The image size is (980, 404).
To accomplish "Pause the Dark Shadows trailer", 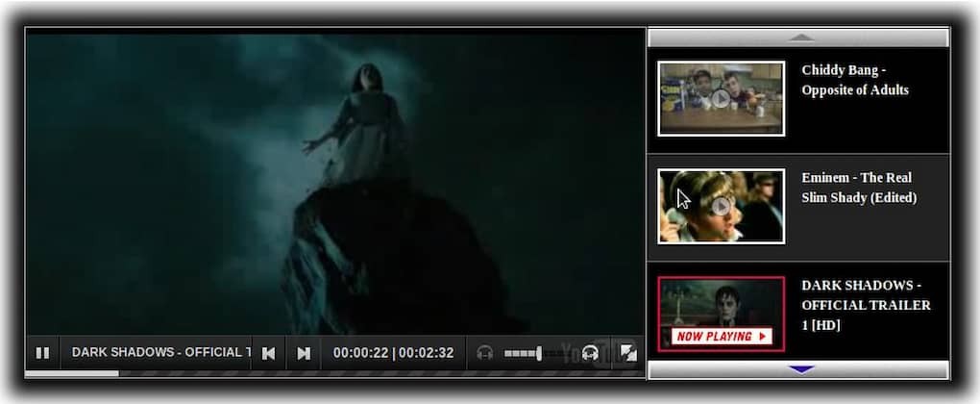I will [42, 353].
